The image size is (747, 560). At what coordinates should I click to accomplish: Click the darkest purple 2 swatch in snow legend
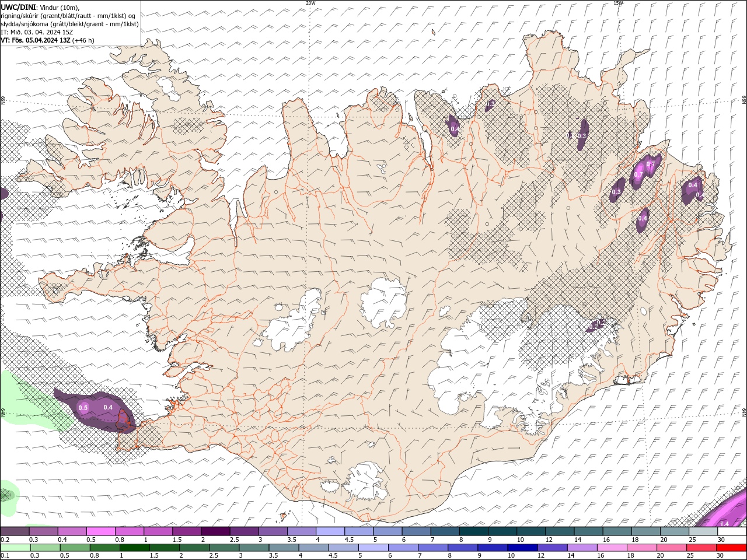click(x=215, y=531)
